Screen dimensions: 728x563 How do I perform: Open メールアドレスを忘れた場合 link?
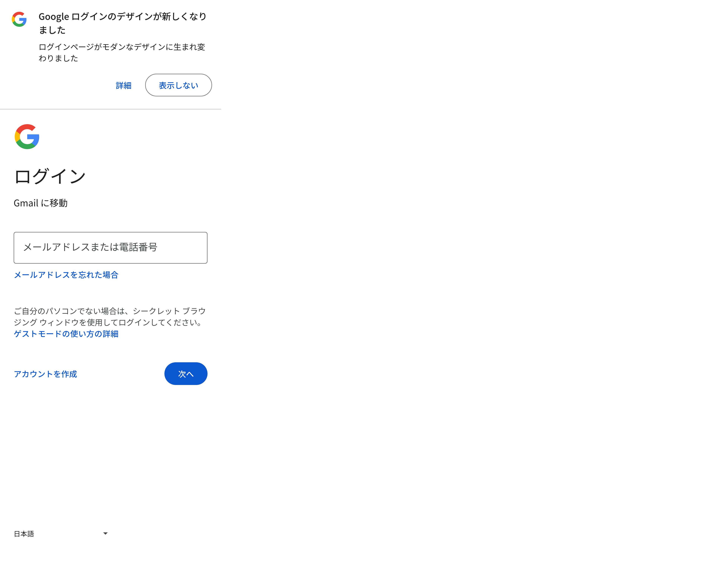[x=66, y=275]
